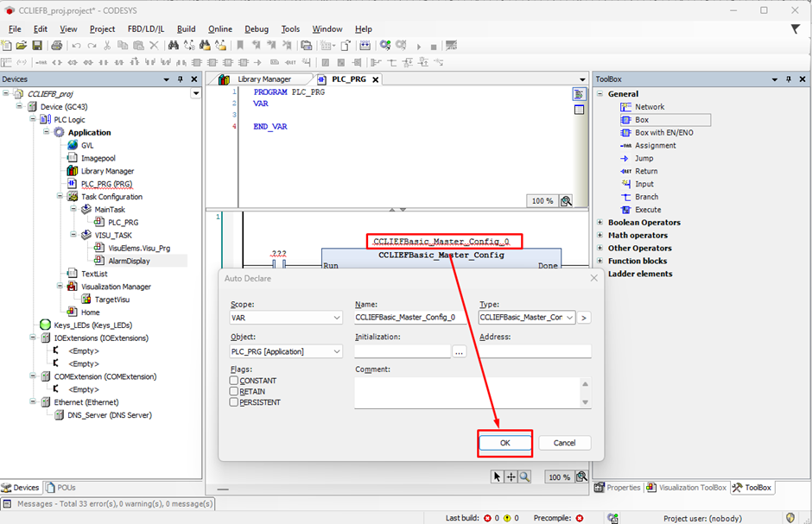Click the Toggle Bookmark toolbar icon
The height and width of the screenshot is (524, 812).
240,46
